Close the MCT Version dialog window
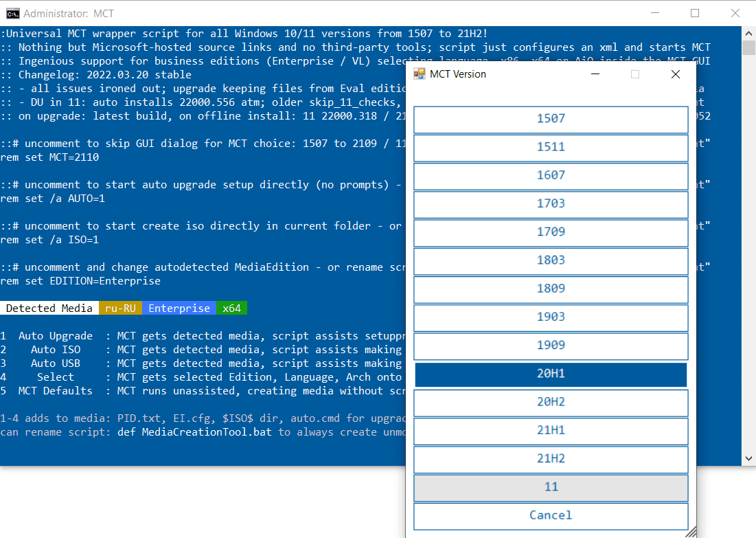 tap(676, 74)
